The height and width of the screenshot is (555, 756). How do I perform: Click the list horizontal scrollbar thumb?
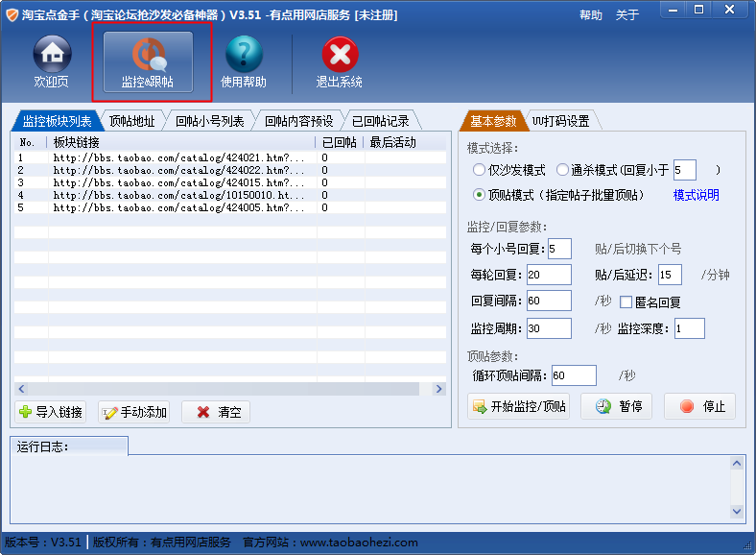(x=224, y=389)
